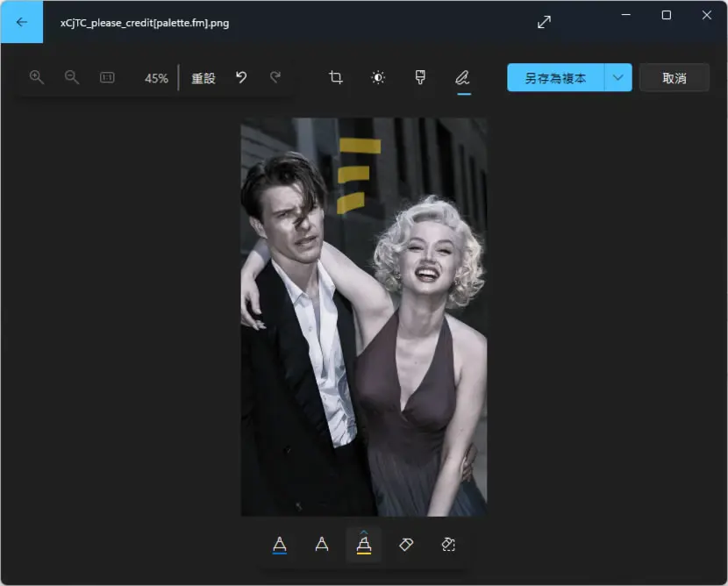Open the Filter brush tab
728x586 pixels.
click(x=420, y=77)
